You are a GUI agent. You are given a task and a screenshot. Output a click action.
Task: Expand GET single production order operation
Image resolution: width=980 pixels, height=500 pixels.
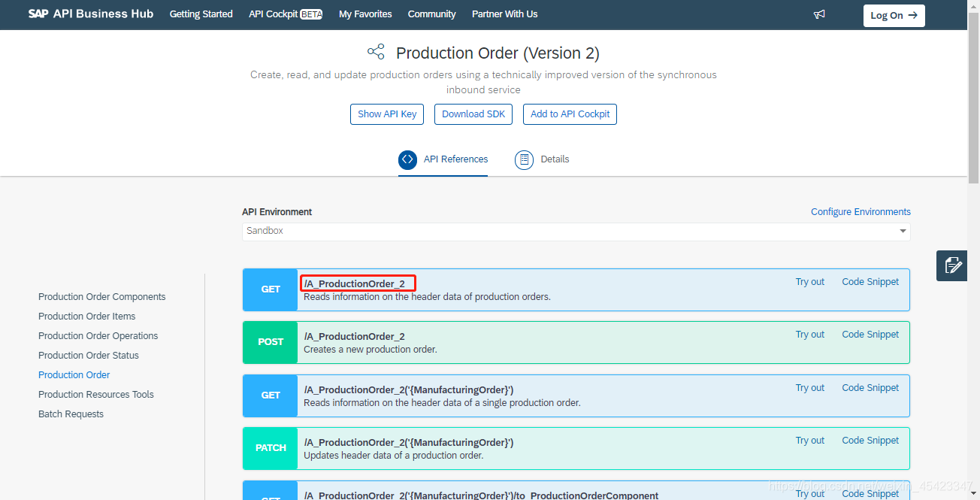[x=576, y=395]
